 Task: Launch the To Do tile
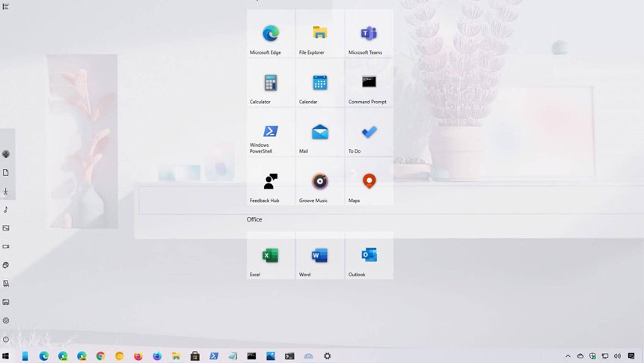tap(369, 132)
